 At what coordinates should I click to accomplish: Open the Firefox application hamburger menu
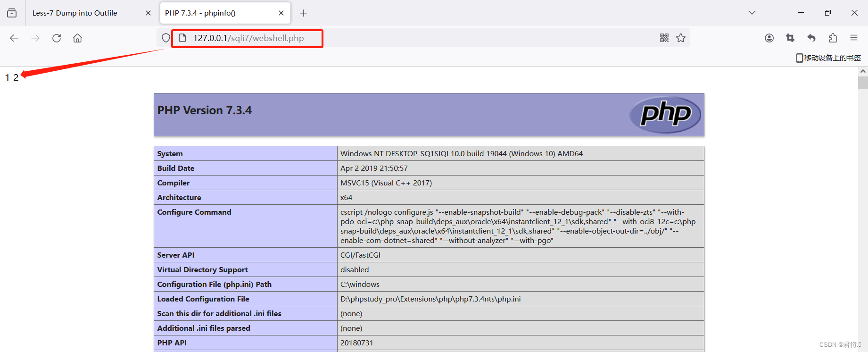(x=854, y=38)
